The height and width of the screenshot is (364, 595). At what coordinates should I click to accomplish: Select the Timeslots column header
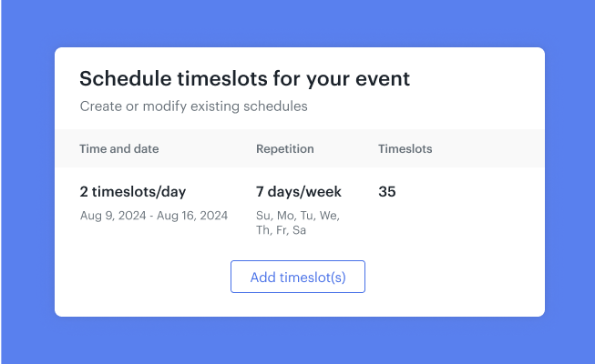click(405, 148)
